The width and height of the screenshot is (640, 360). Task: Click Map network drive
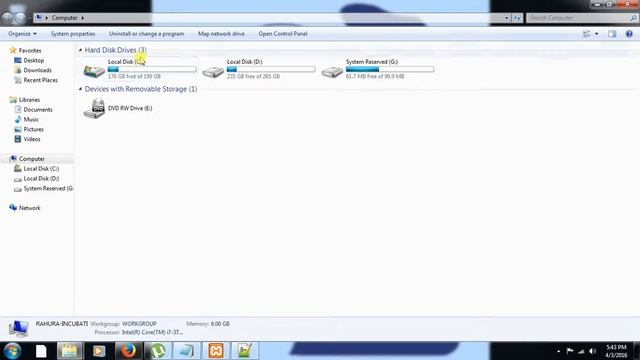coord(221,34)
